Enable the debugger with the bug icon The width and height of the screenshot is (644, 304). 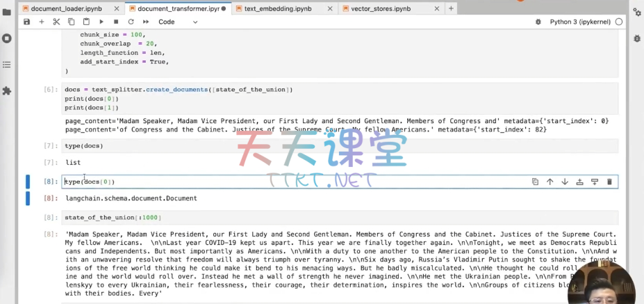click(538, 22)
